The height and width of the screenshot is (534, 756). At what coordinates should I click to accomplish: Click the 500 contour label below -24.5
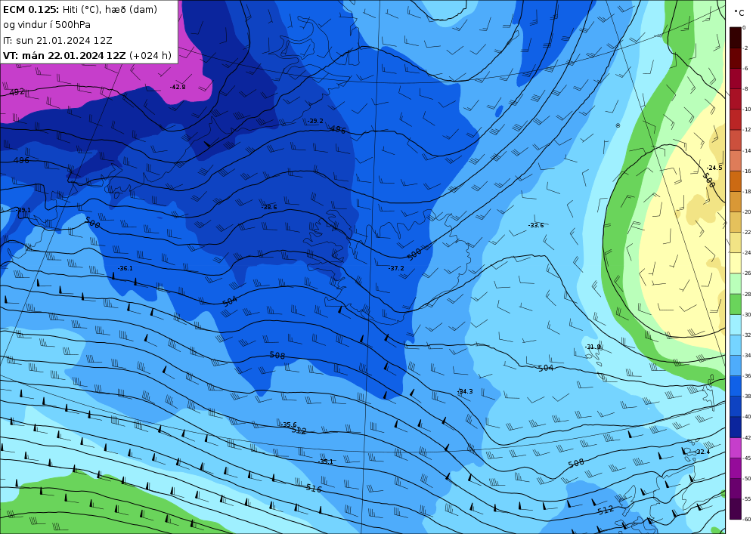(708, 180)
